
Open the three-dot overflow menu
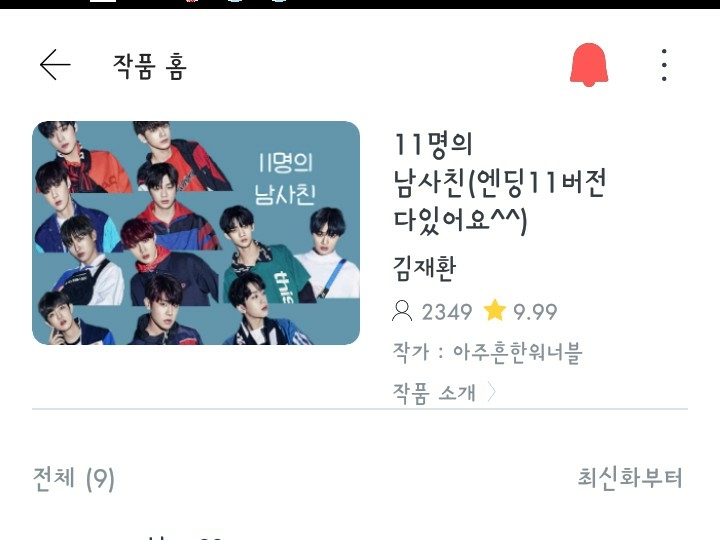click(x=664, y=65)
